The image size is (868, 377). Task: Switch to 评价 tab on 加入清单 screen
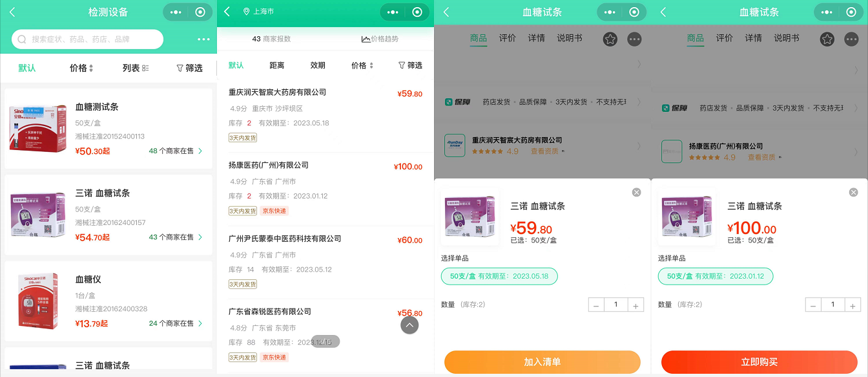point(508,38)
